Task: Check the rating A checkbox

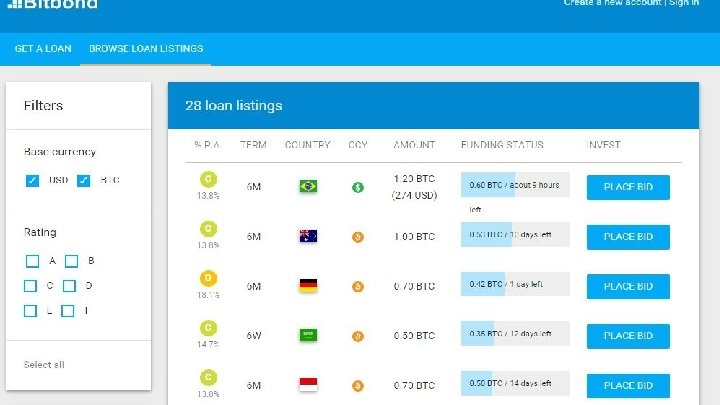Action: (x=32, y=261)
